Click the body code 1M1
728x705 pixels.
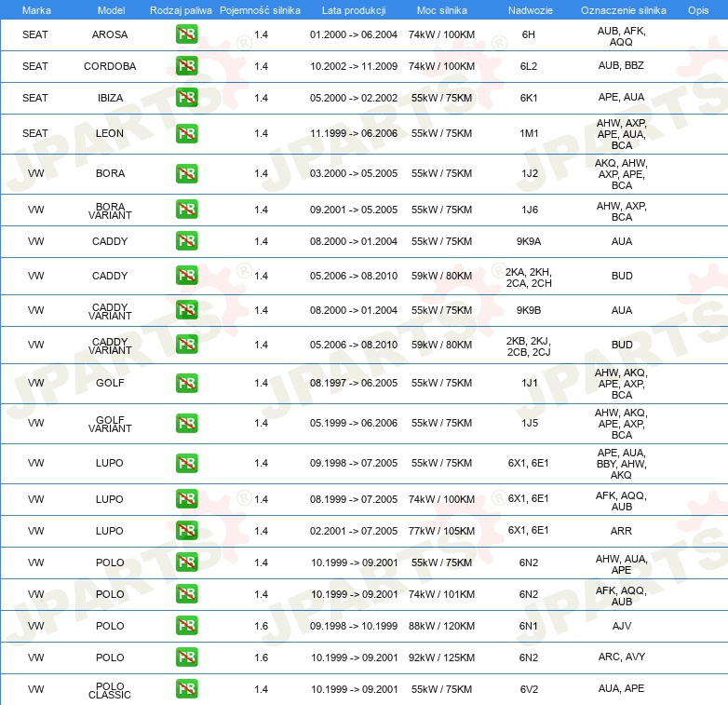tap(529, 133)
